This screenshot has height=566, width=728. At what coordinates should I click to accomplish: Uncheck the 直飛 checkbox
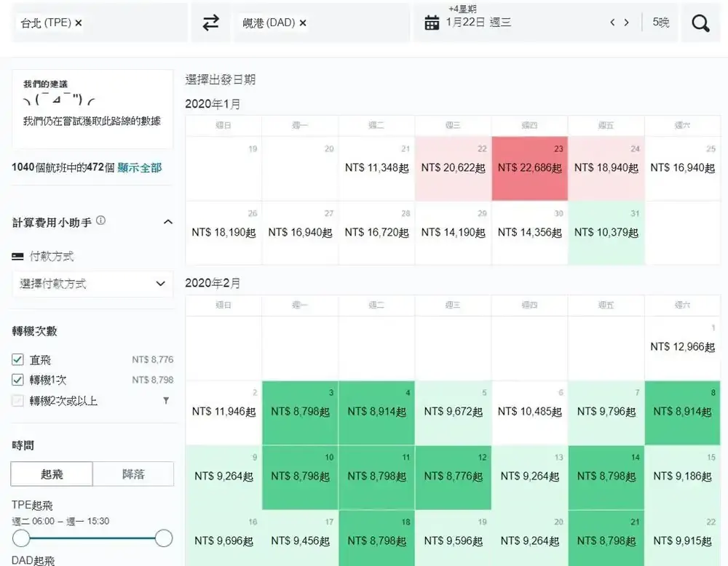[x=18, y=359]
